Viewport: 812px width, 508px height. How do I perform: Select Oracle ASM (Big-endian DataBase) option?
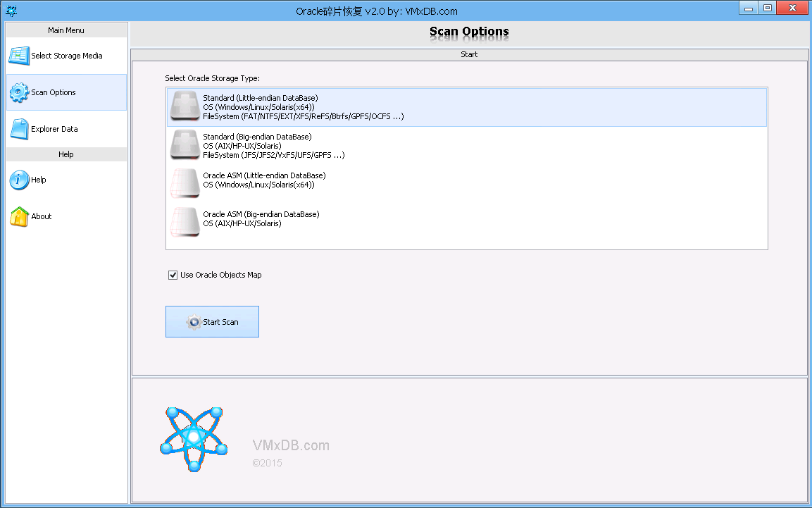click(x=467, y=223)
